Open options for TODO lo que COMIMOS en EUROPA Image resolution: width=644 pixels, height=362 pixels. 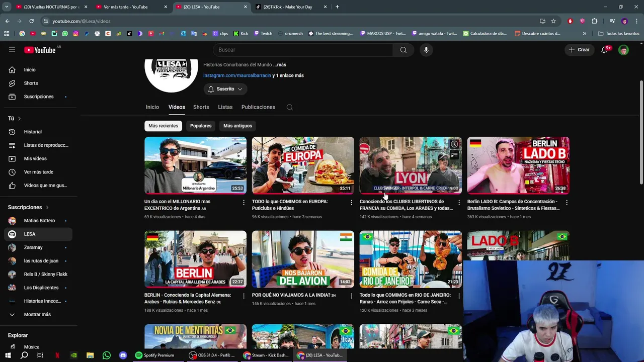351,202
